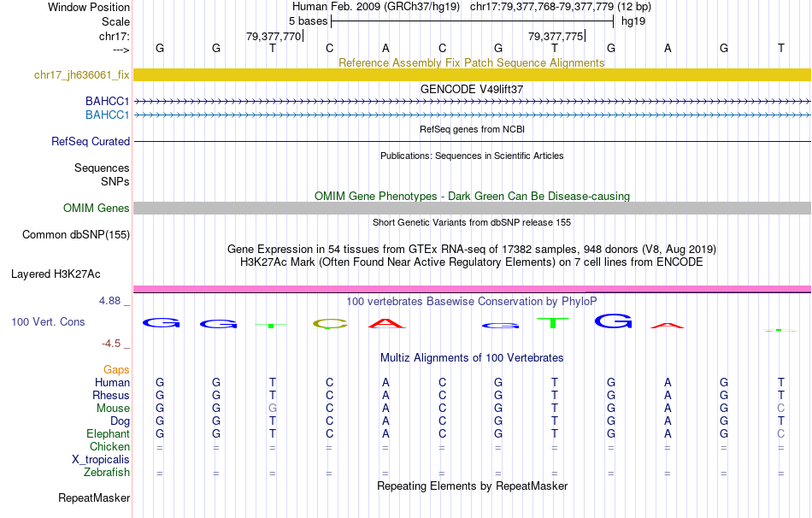812x518 pixels.
Task: Click the SNPs track label
Action: point(115,182)
